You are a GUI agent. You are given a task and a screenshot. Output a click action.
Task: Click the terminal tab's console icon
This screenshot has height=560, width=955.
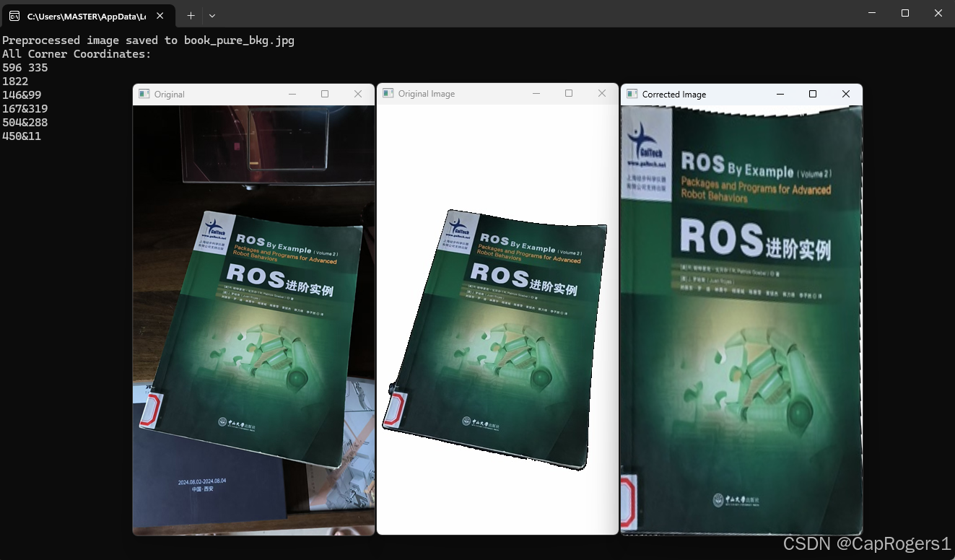tap(14, 15)
